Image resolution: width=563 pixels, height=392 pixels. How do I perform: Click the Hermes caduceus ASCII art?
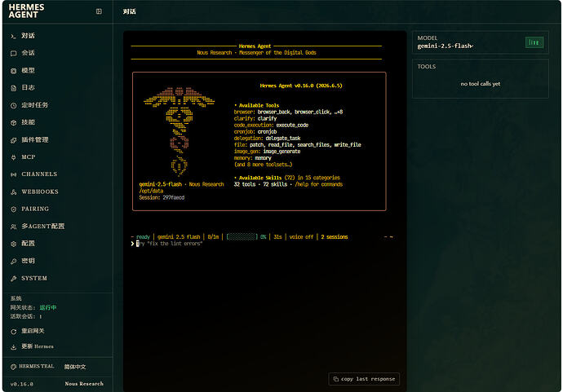coord(179,132)
